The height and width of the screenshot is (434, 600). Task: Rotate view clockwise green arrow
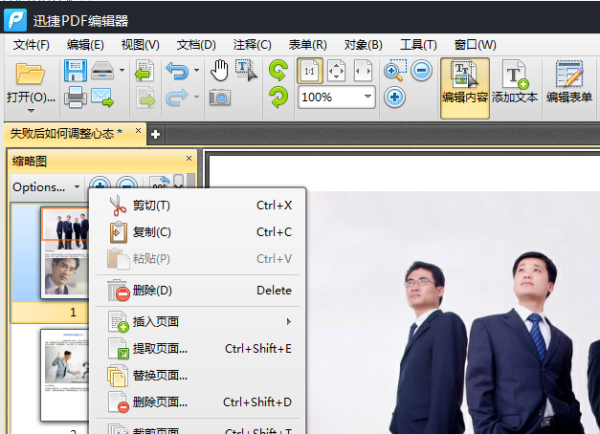(x=278, y=70)
